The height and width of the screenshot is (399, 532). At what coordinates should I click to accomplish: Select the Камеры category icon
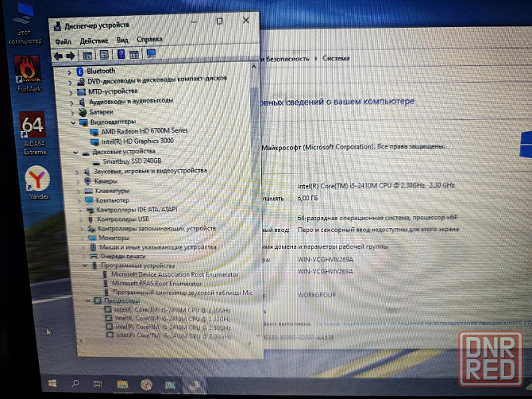click(x=87, y=181)
